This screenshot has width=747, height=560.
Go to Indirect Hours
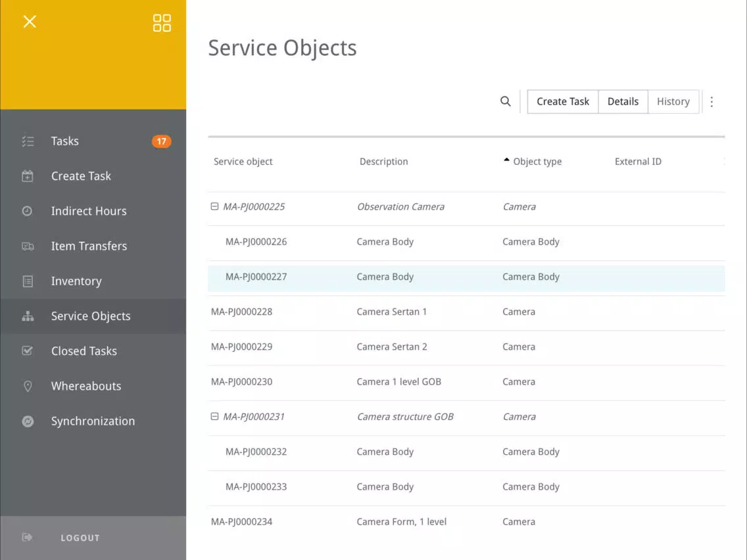tap(93, 211)
